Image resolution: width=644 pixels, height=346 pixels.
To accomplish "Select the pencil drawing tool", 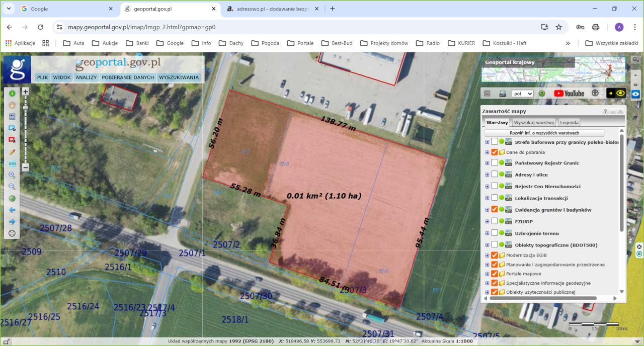I will (12, 152).
